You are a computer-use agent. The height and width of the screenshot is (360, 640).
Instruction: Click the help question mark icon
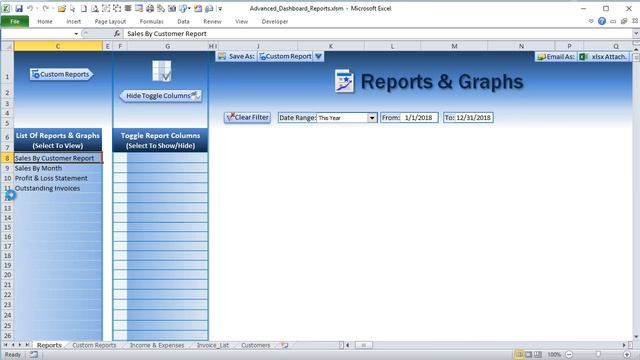click(602, 21)
